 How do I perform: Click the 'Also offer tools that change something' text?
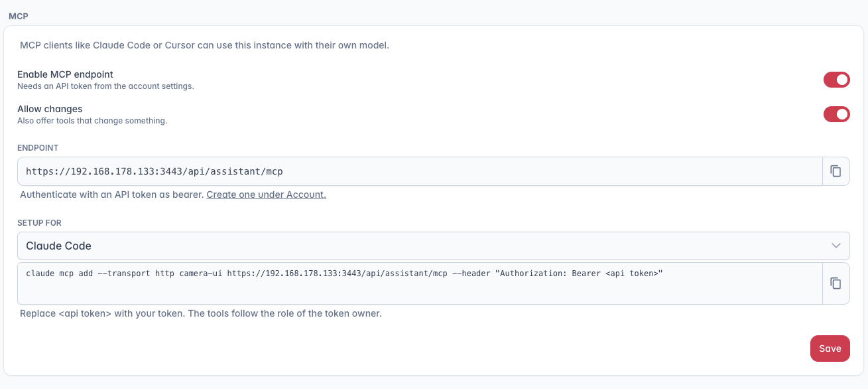click(x=92, y=121)
